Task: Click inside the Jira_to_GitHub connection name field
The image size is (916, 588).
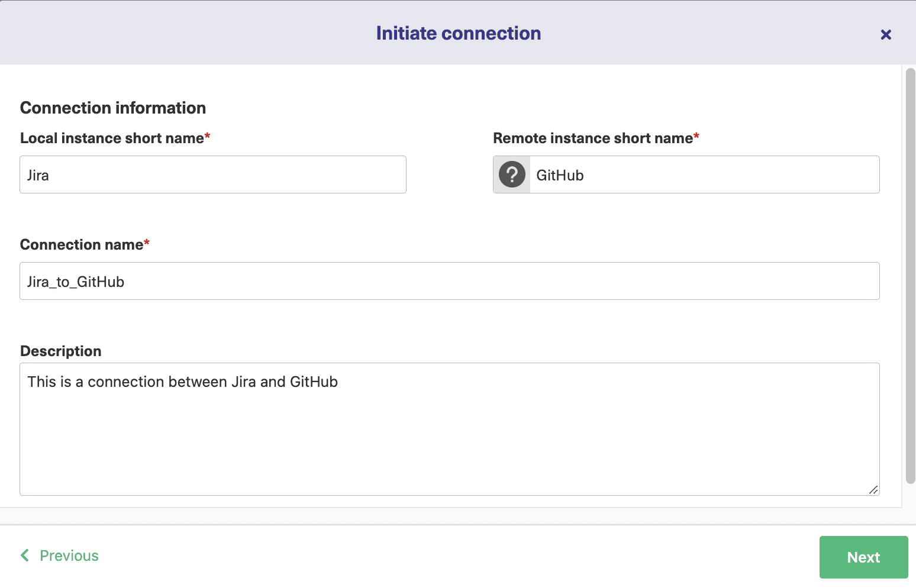Action: coord(450,281)
